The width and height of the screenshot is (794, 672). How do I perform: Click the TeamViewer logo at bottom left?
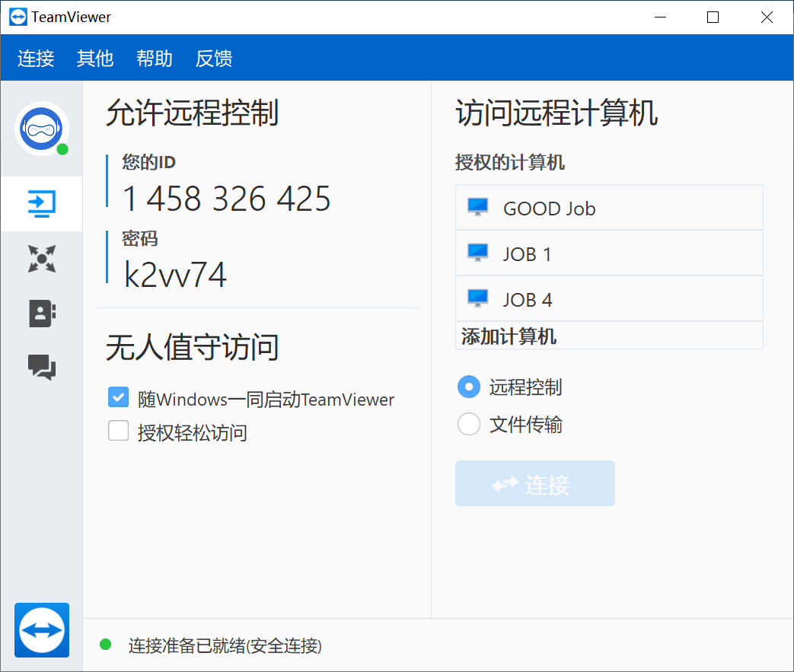tap(42, 629)
